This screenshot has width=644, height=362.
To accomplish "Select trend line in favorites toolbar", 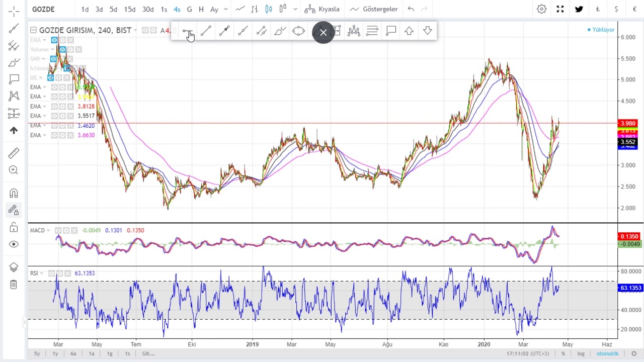I will (206, 31).
